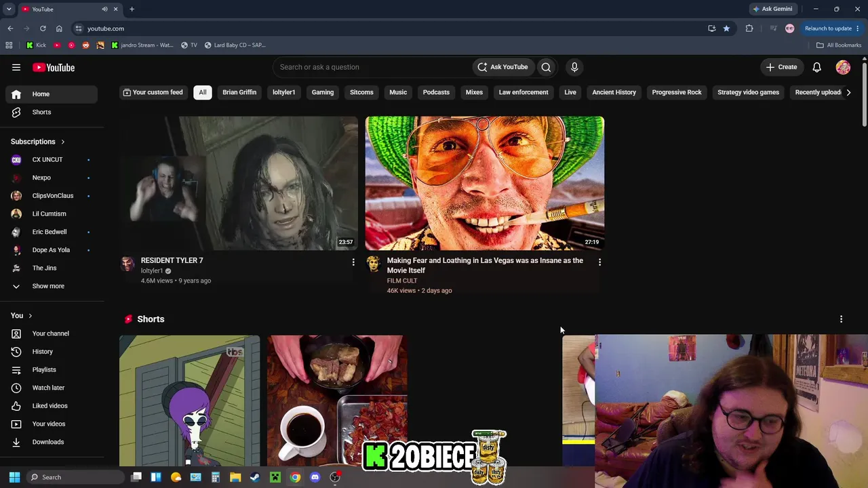Viewport: 868px width, 488px height.
Task: Open the All Bookmarks folder
Action: pos(839,45)
